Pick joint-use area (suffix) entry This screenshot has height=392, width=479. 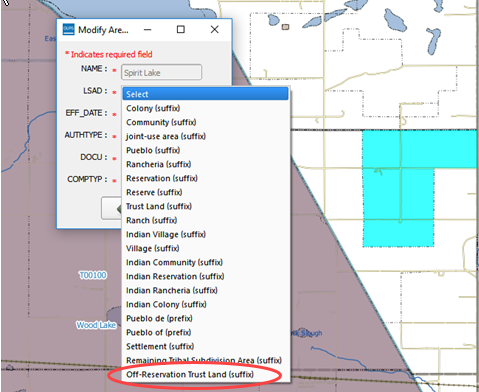(205, 136)
